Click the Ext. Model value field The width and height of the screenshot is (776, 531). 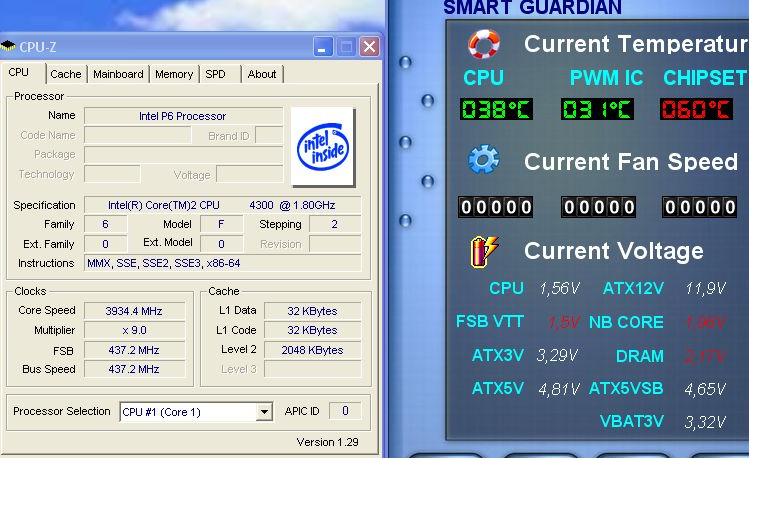[x=221, y=244]
